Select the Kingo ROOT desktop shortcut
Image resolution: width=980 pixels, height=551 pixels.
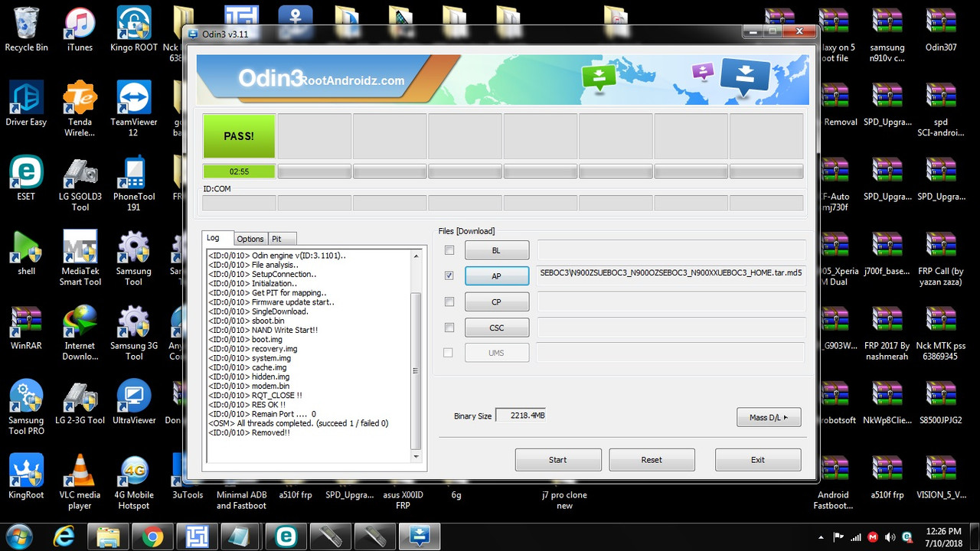(134, 31)
